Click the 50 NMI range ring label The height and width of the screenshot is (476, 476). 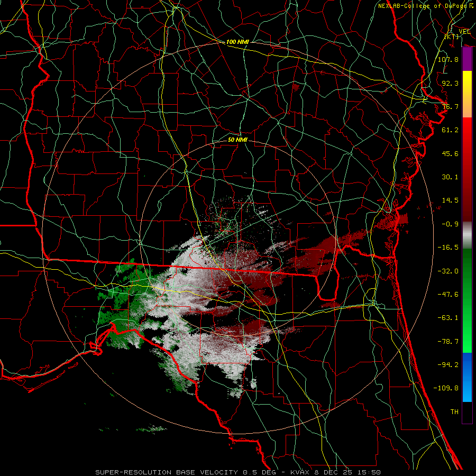click(x=237, y=140)
